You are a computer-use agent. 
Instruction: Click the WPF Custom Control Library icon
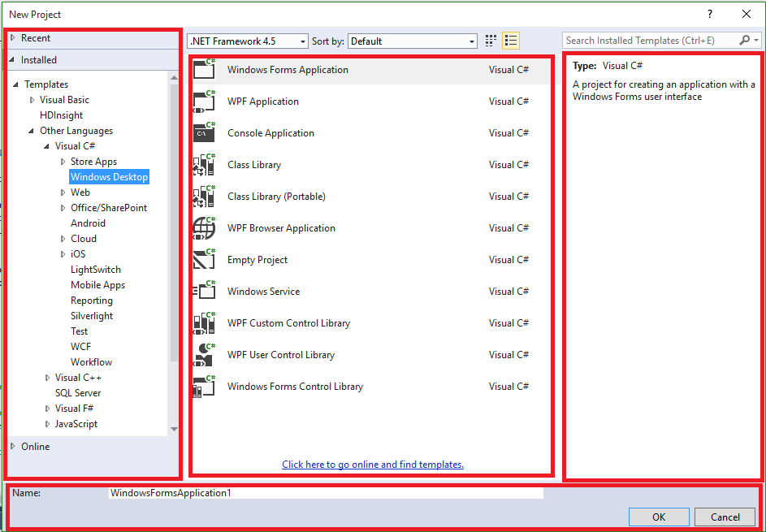pyautogui.click(x=204, y=323)
